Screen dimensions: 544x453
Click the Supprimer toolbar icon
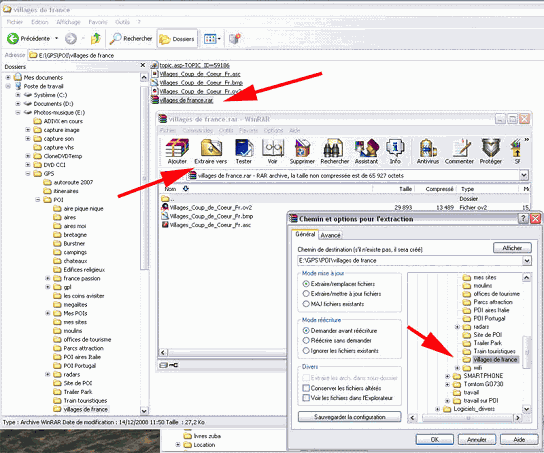point(302,151)
